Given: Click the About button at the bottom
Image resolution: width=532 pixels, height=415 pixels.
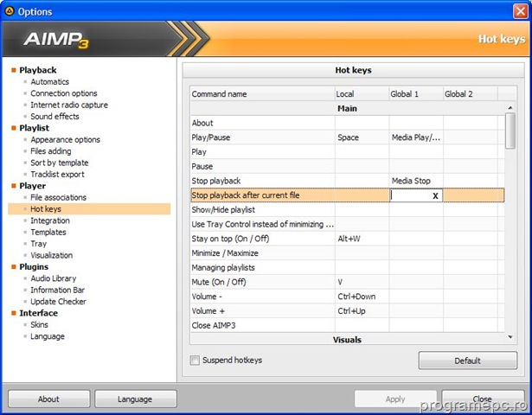Looking at the screenshot, I should [x=48, y=399].
